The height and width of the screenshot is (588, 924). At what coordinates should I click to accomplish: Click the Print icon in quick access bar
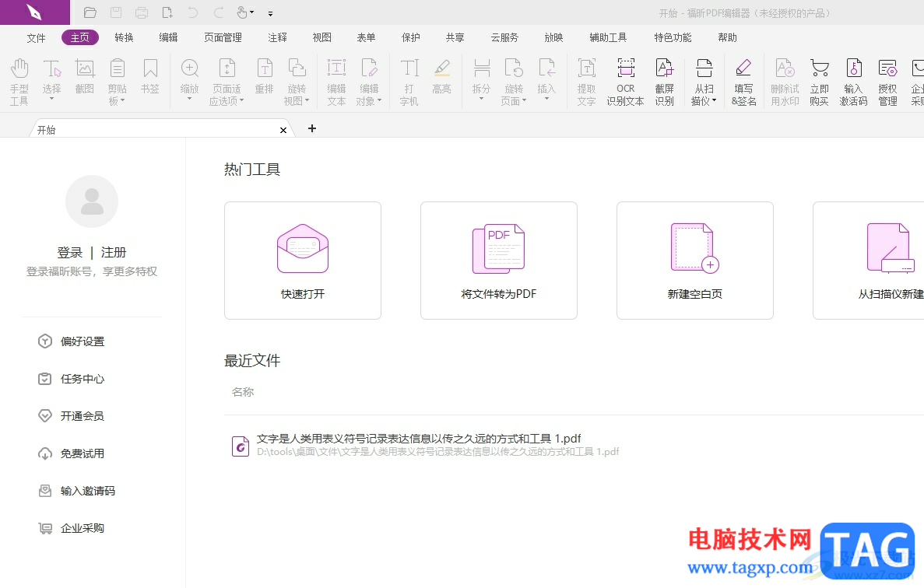pyautogui.click(x=142, y=12)
